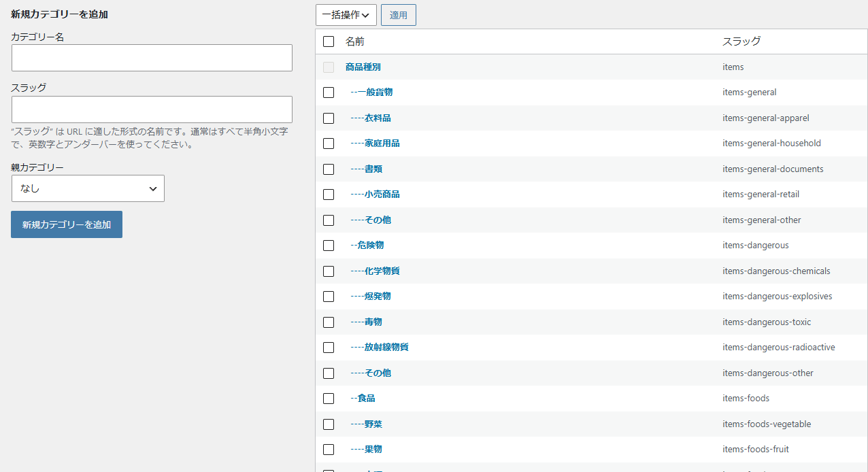The height and width of the screenshot is (472, 868).
Task: Click the 毒物 category name
Action: pyautogui.click(x=366, y=322)
